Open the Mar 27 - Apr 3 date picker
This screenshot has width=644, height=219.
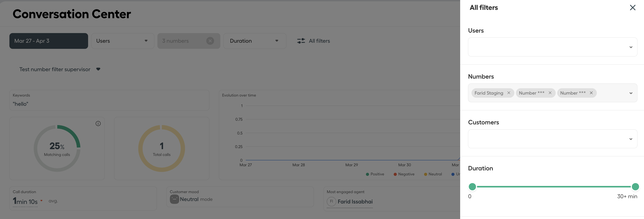(49, 41)
